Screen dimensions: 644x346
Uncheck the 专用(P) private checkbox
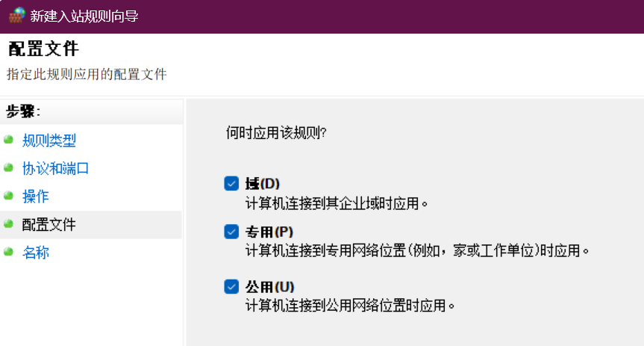pos(231,232)
